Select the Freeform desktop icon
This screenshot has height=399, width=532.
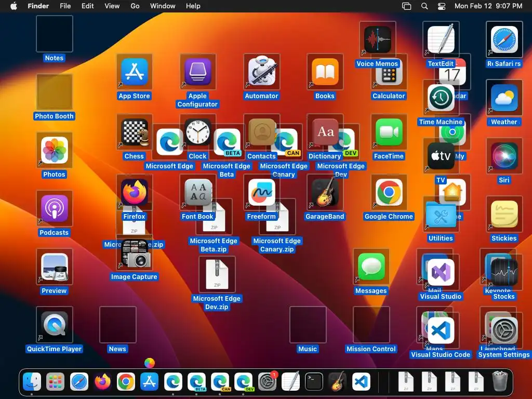point(262,193)
